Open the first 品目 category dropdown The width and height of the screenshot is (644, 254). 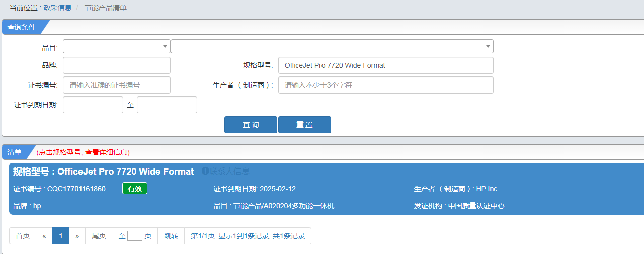click(x=117, y=46)
